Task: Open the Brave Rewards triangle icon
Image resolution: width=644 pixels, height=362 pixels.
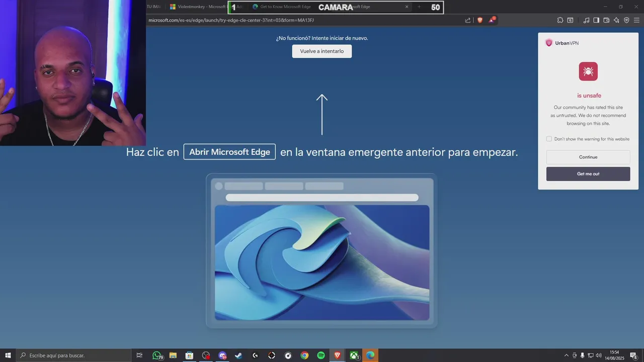Action: [x=492, y=20]
